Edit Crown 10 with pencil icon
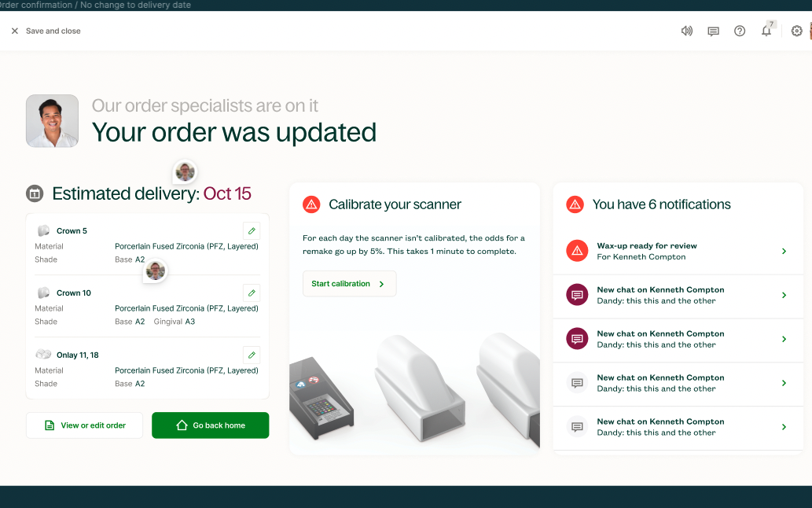This screenshot has width=812, height=508. (x=252, y=293)
